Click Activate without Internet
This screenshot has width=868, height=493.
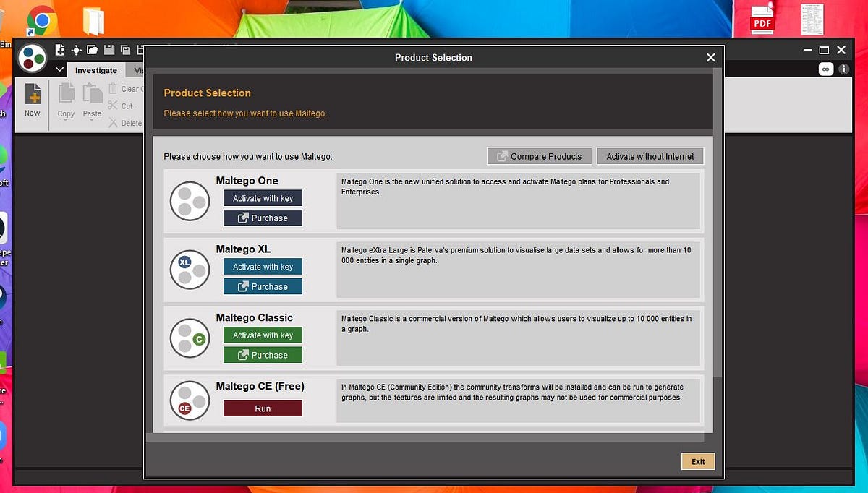coord(650,156)
